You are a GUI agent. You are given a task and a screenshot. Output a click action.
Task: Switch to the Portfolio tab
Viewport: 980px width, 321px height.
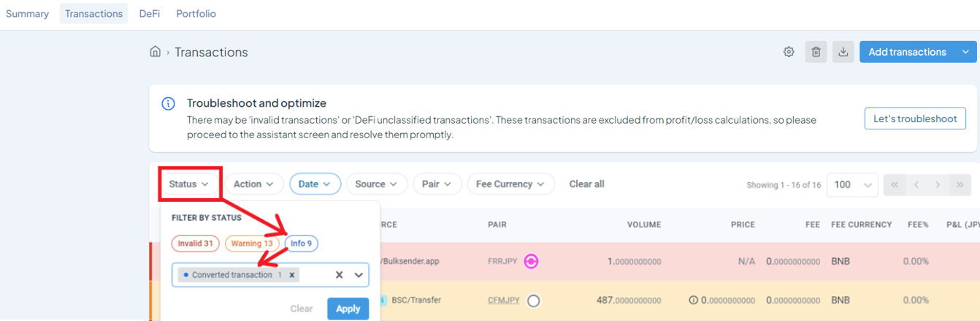[196, 13]
